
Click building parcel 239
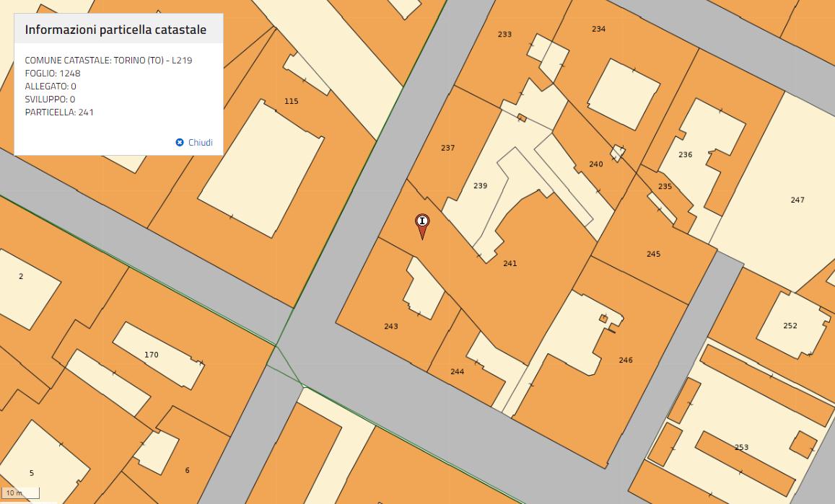pyautogui.click(x=480, y=185)
